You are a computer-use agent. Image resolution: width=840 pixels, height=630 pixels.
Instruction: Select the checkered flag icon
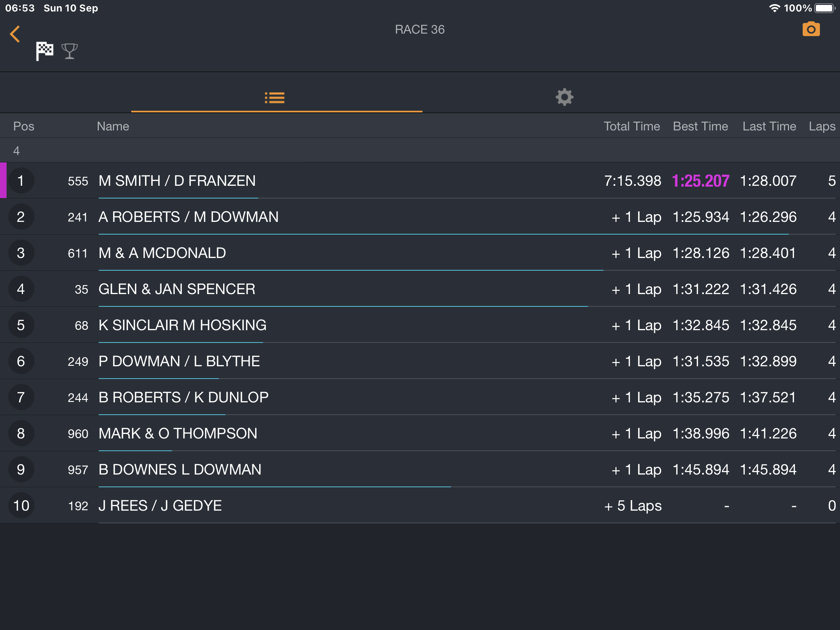tap(45, 51)
